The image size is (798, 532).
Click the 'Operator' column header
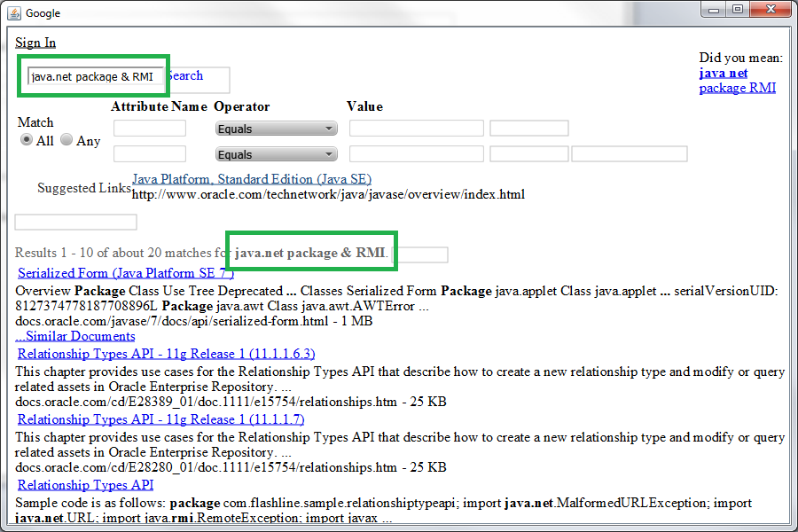(242, 106)
